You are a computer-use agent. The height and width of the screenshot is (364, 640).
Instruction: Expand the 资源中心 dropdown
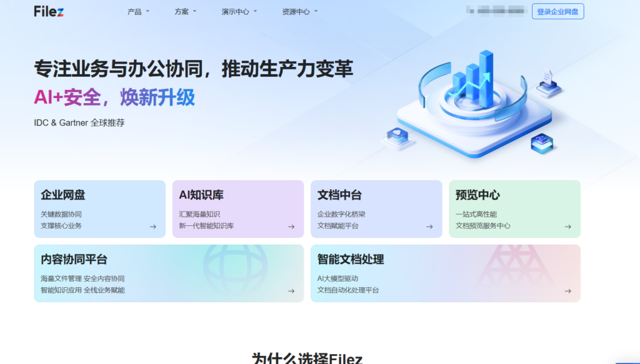[297, 11]
